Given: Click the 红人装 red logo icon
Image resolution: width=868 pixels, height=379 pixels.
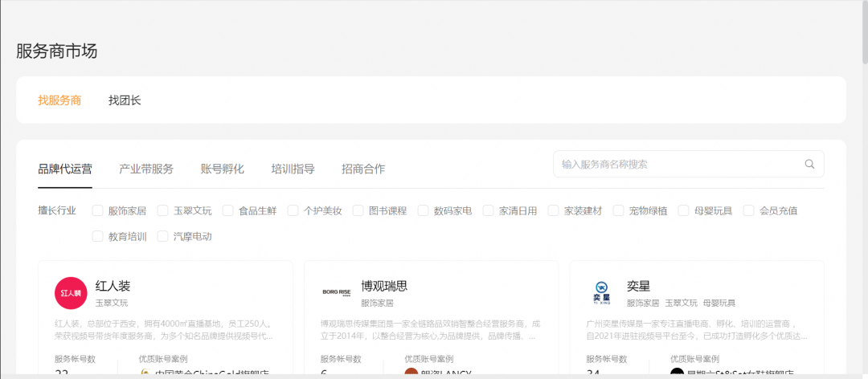Looking at the screenshot, I should (71, 293).
